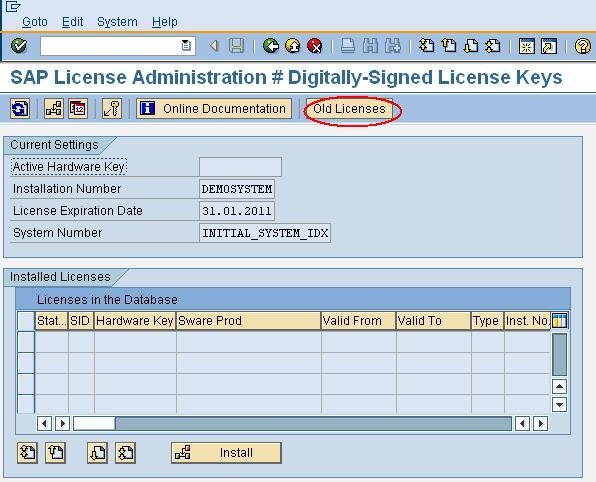Viewport: 596px width, 482px height.
Task: Go to First Page using the toolbar icon
Action: tap(426, 46)
